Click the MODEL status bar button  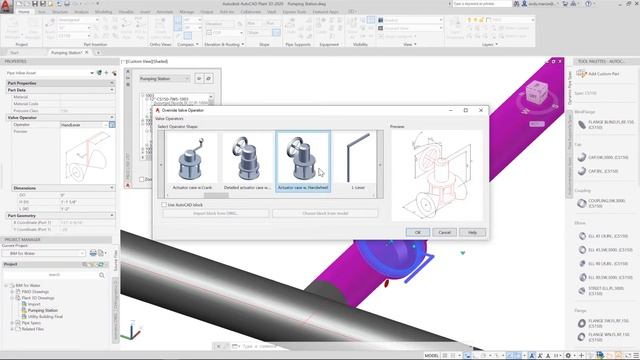coord(431,356)
